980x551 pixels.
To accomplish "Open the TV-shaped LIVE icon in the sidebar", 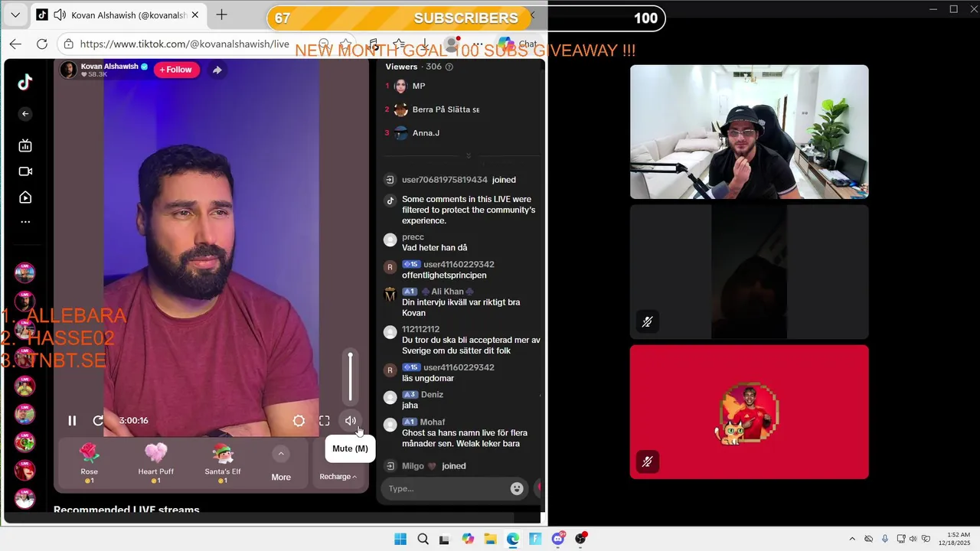I will coord(25,145).
